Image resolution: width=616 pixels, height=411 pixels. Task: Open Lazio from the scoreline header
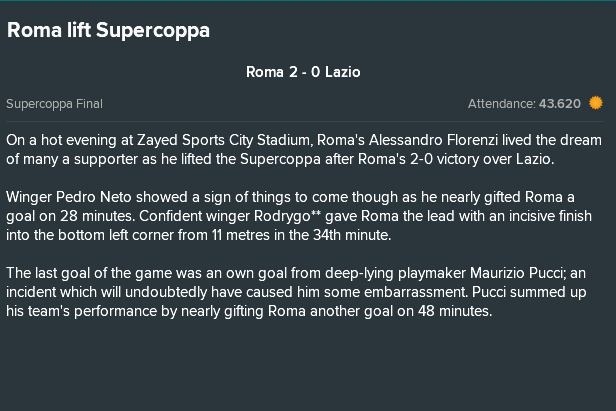pos(343,72)
